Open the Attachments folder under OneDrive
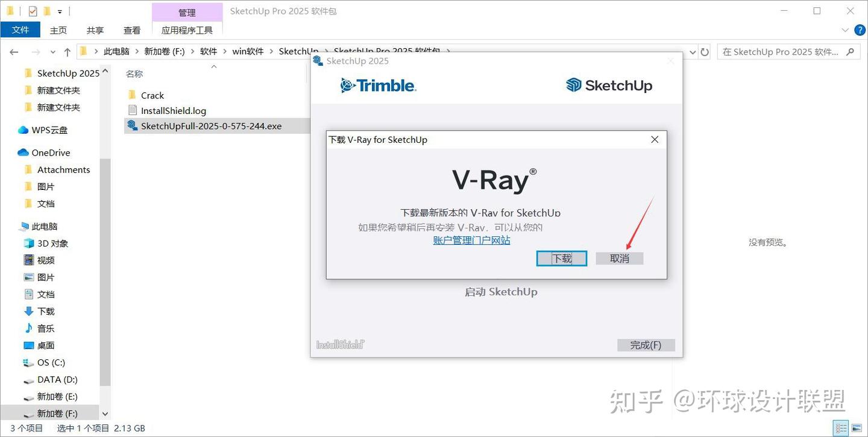This screenshot has width=868, height=437. point(57,170)
